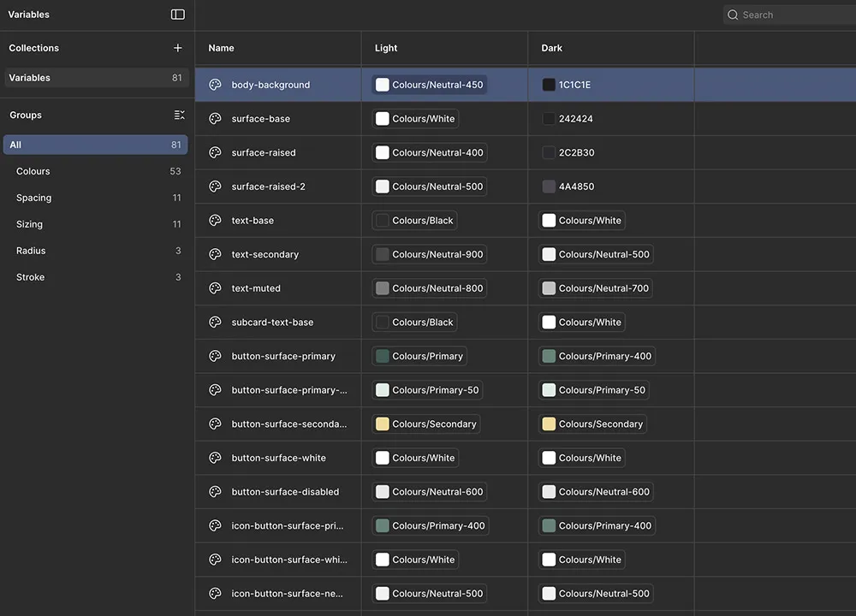The height and width of the screenshot is (616, 856).
Task: Open the Colours group
Action: tap(96, 171)
